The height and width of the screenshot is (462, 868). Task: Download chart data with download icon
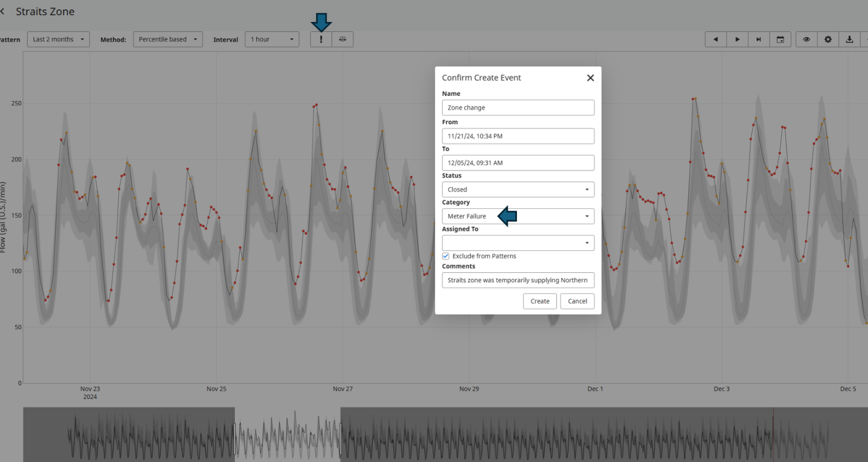click(849, 39)
